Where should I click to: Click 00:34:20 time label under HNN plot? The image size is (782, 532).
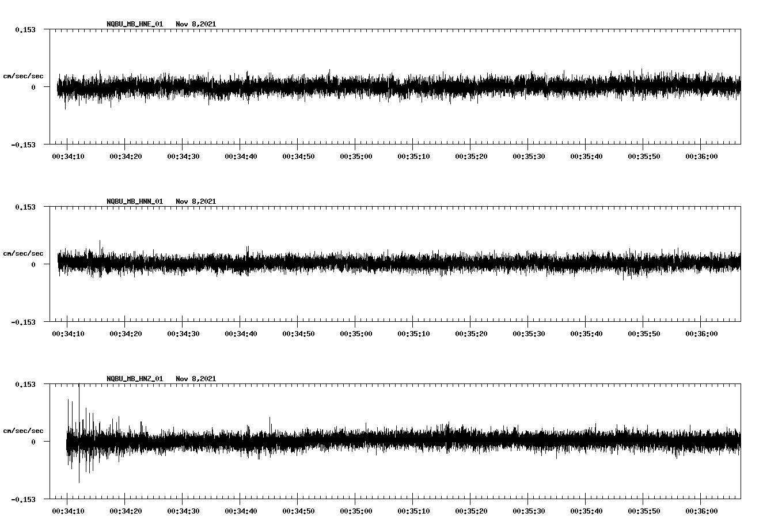pyautogui.click(x=126, y=334)
